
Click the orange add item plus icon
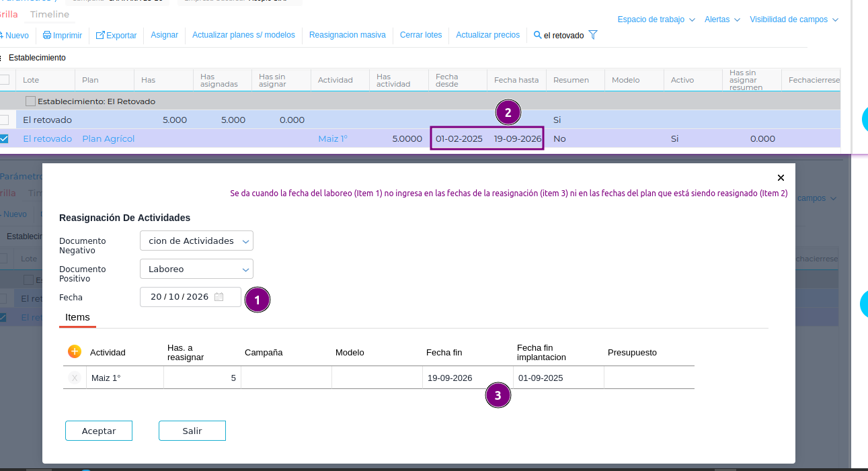(75, 351)
